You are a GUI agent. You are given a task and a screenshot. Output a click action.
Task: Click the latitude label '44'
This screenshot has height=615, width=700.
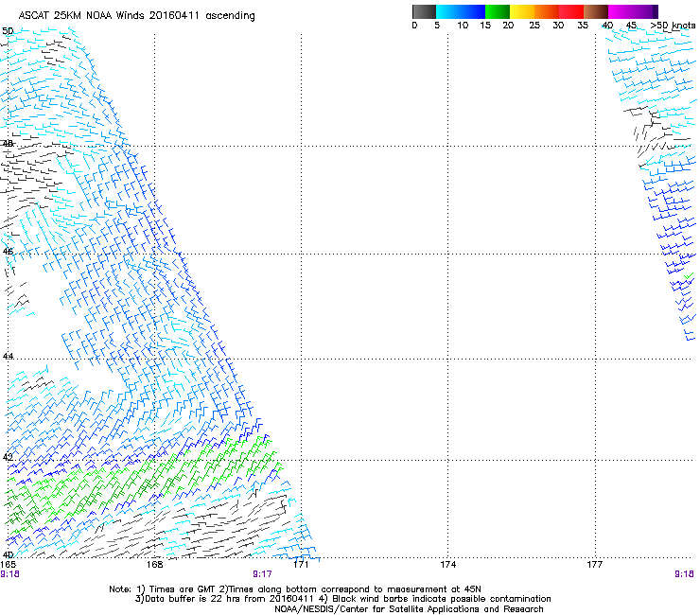(x=8, y=357)
